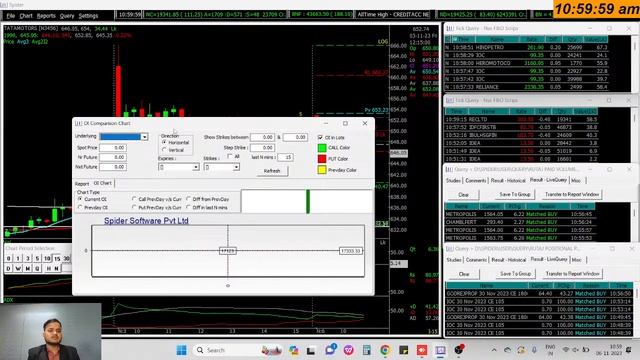Click Transfer to Report Window in Positional query

coord(572,274)
